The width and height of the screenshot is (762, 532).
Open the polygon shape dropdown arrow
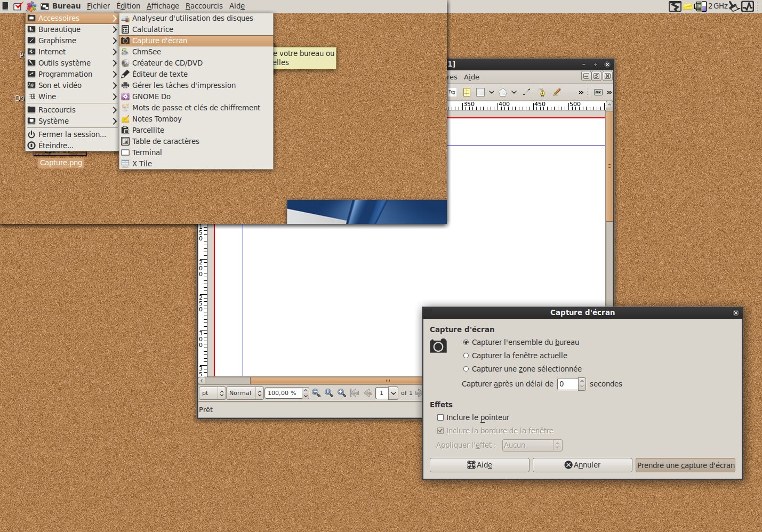[x=514, y=92]
